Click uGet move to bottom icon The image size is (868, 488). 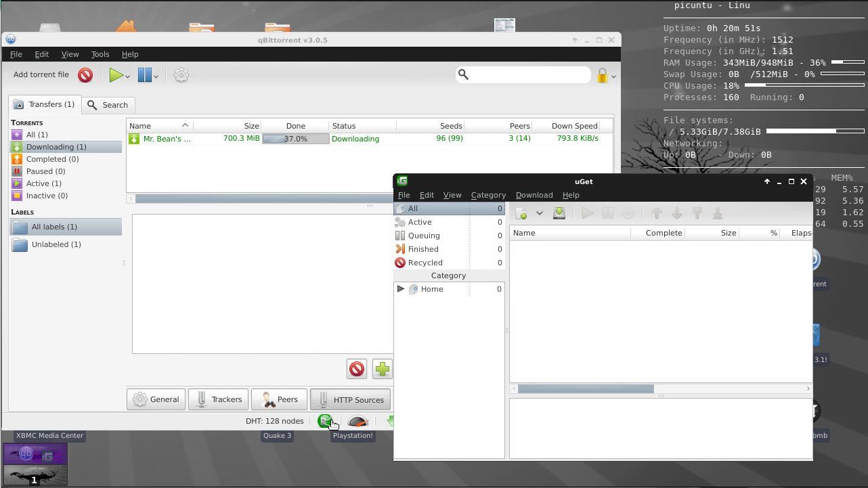pyautogui.click(x=718, y=213)
